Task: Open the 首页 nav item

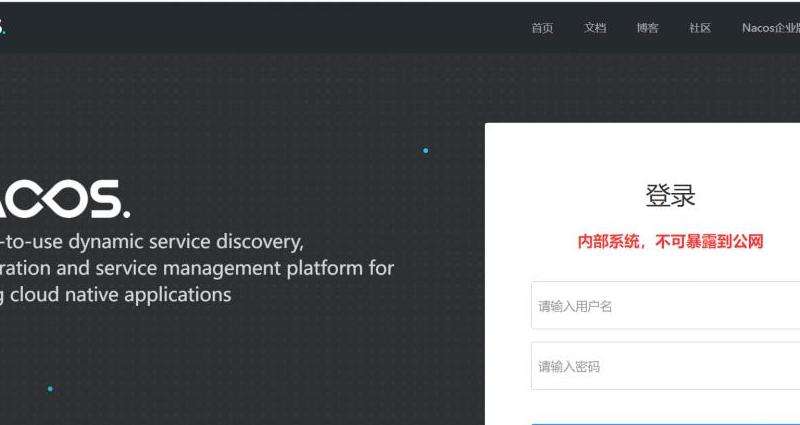Action: tap(542, 29)
